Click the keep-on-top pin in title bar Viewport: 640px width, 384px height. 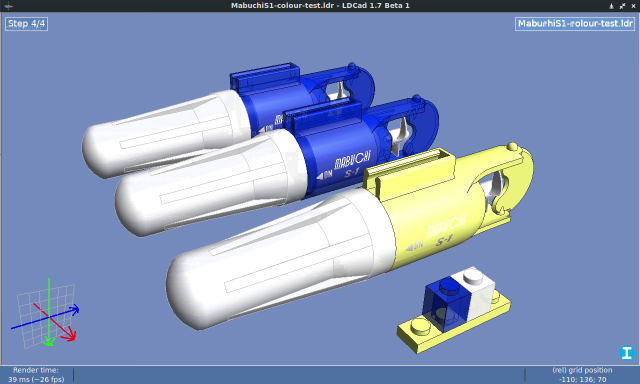[611, 6]
